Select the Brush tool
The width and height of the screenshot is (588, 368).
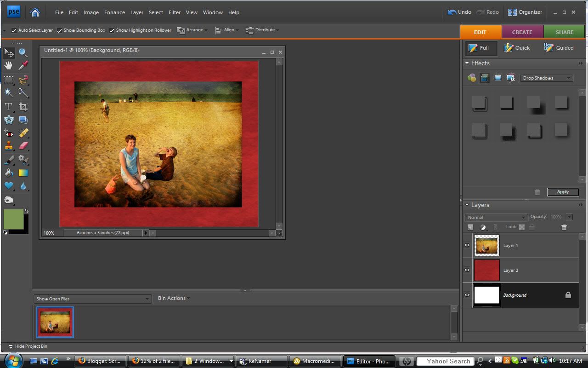pyautogui.click(x=9, y=160)
